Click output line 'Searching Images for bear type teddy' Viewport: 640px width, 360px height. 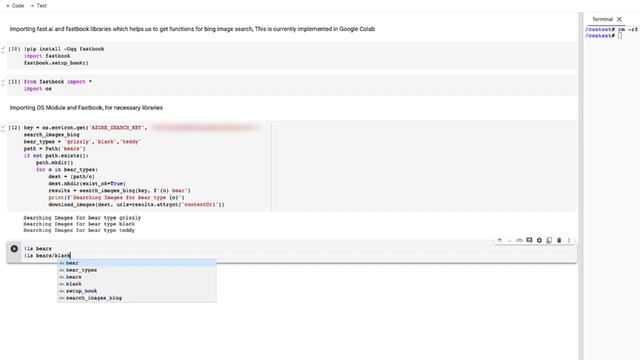(x=79, y=230)
